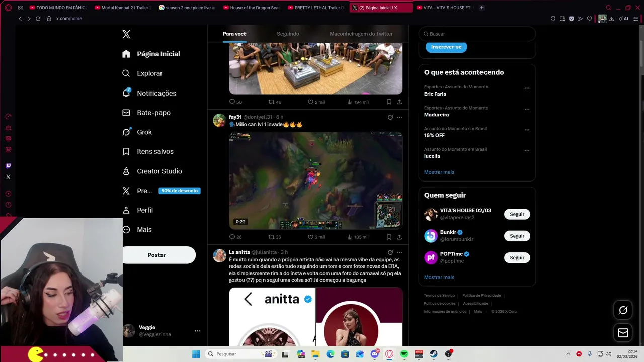Open Twitch from the Opera sidebar
The width and height of the screenshot is (644, 362).
coord(8,166)
